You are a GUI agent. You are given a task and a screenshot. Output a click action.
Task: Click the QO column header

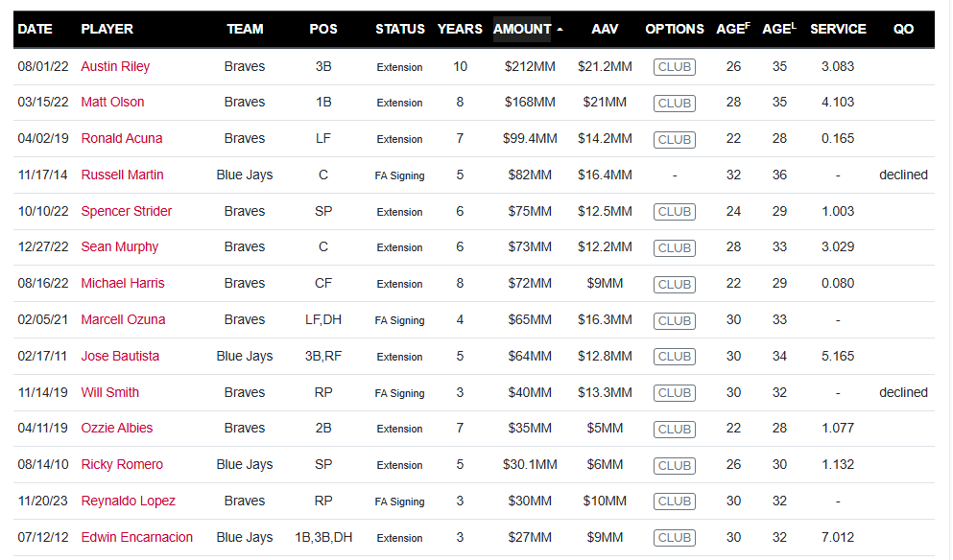pyautogui.click(x=903, y=30)
